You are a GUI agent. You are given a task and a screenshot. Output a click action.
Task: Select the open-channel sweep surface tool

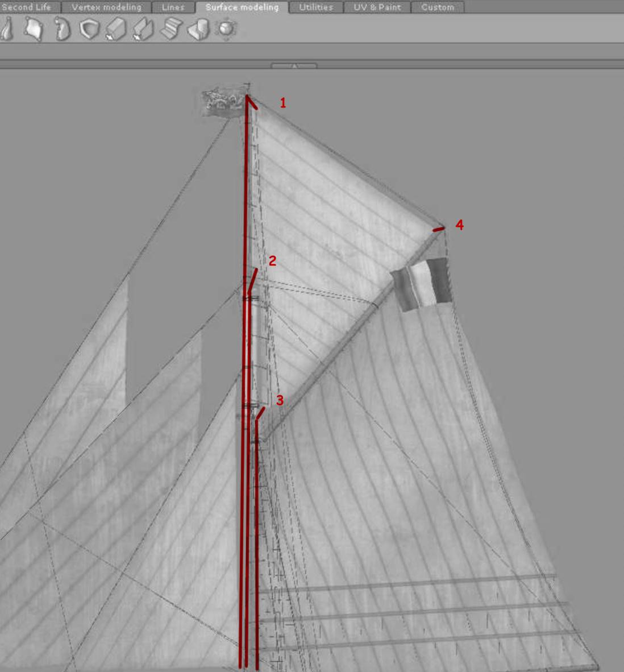click(x=143, y=29)
